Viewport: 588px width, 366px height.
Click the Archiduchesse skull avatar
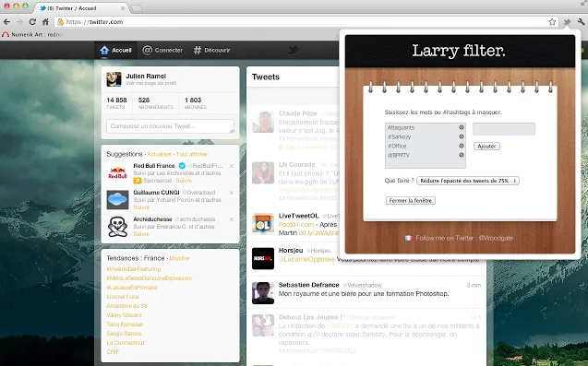(x=117, y=227)
